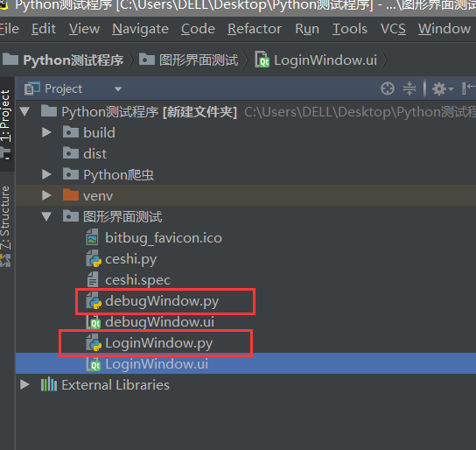Select ceshi.spec file name
This screenshot has height=450, width=476.
point(138,280)
